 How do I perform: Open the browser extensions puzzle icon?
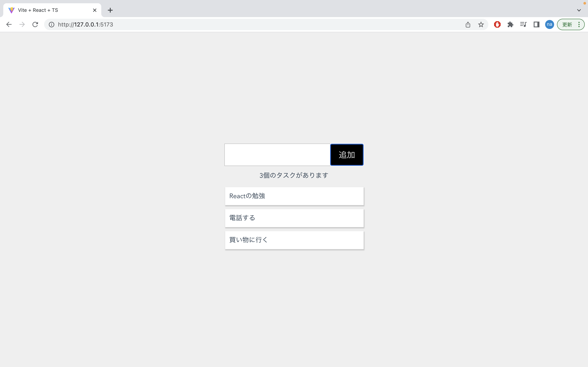510,24
